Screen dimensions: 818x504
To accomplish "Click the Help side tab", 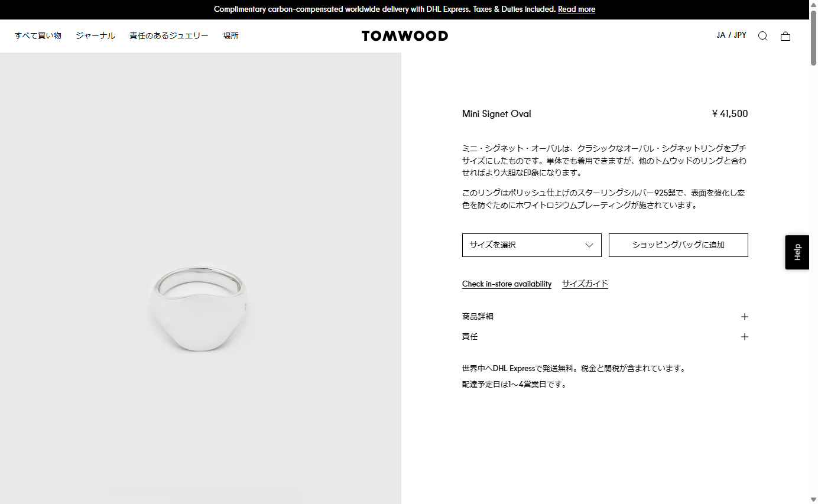I will (x=797, y=252).
